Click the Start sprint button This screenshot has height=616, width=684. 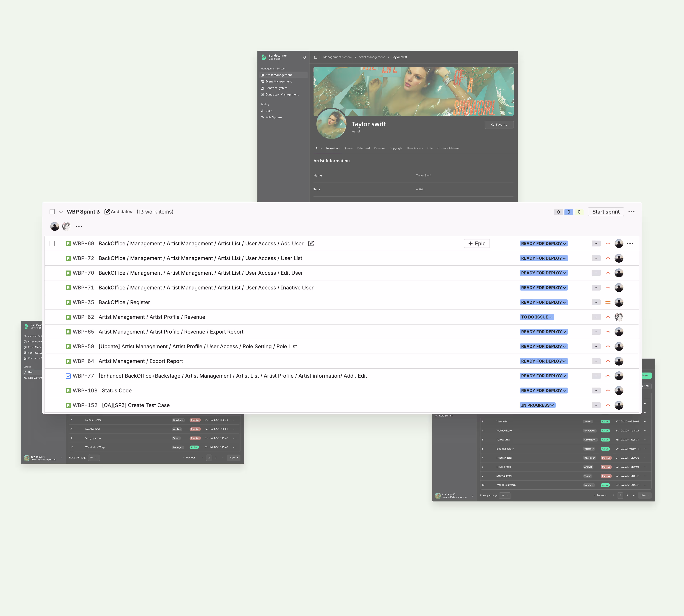(605, 212)
